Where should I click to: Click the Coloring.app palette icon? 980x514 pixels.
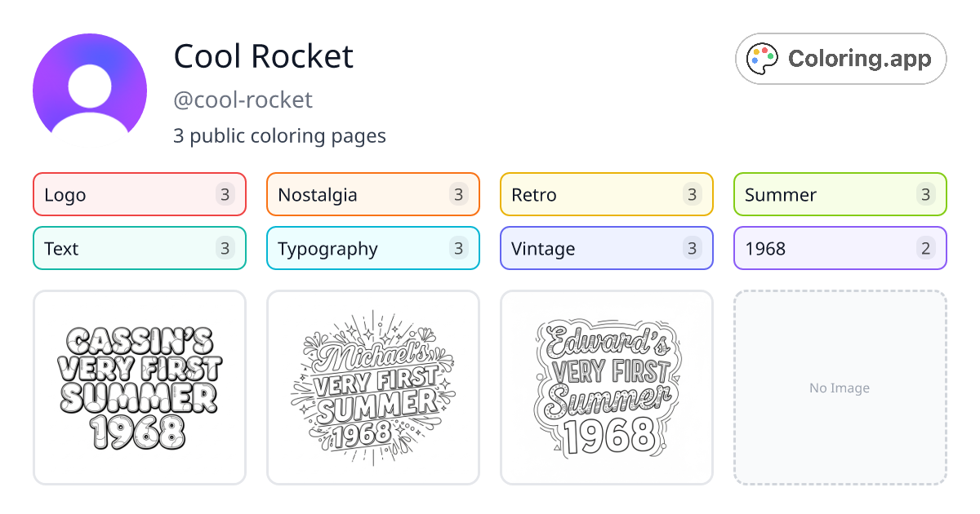point(763,58)
